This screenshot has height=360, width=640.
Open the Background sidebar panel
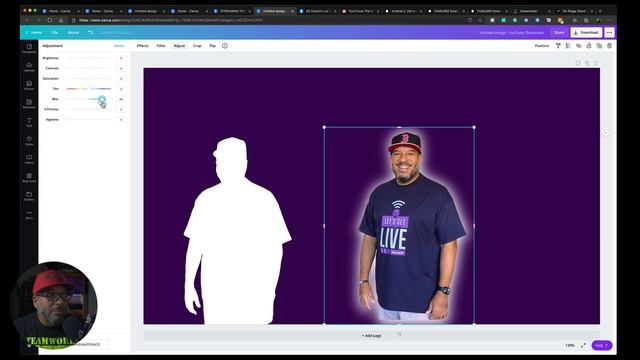coord(29,178)
